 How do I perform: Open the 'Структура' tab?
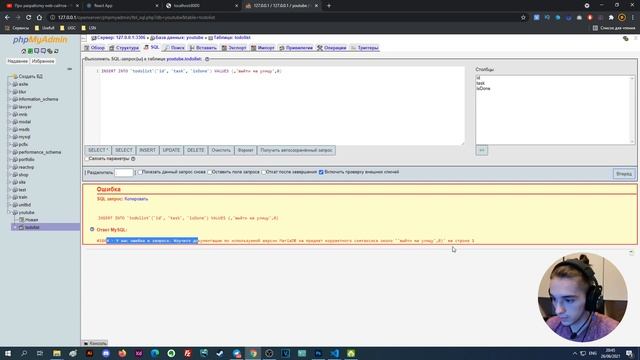(124, 48)
